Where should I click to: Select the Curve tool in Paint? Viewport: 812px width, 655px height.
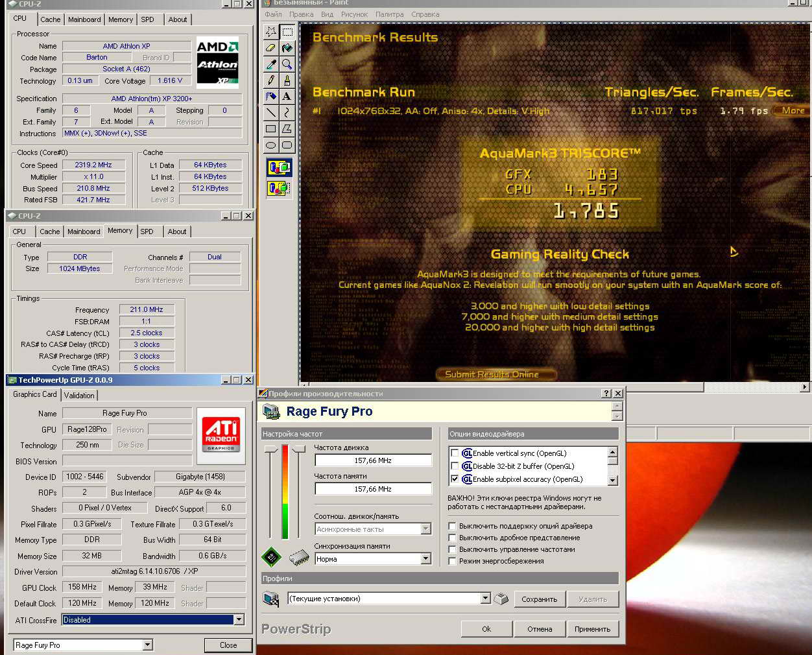[287, 112]
